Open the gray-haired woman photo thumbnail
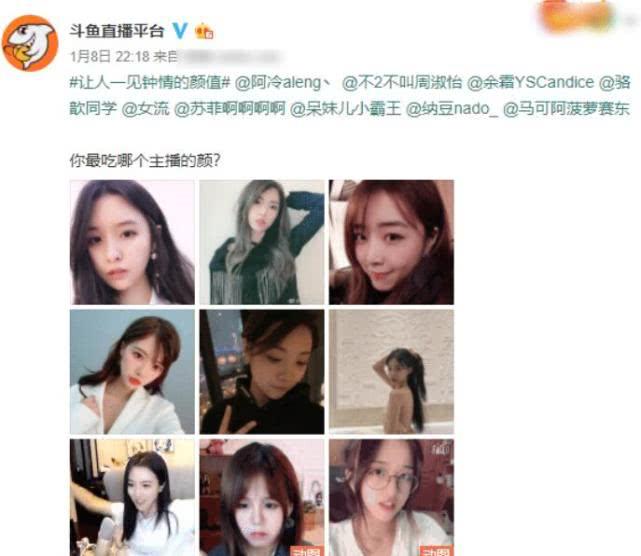Image resolution: width=641 pixels, height=556 pixels. 262,242
